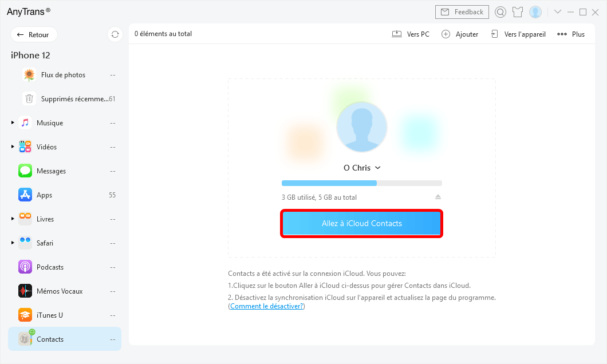Expand the Musique category arrow
Image resolution: width=607 pixels, height=364 pixels.
(13, 122)
